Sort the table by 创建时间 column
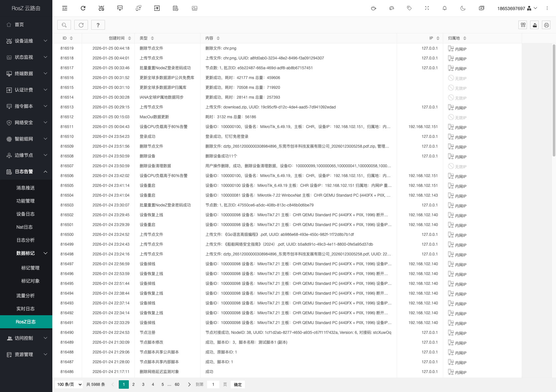 point(129,38)
